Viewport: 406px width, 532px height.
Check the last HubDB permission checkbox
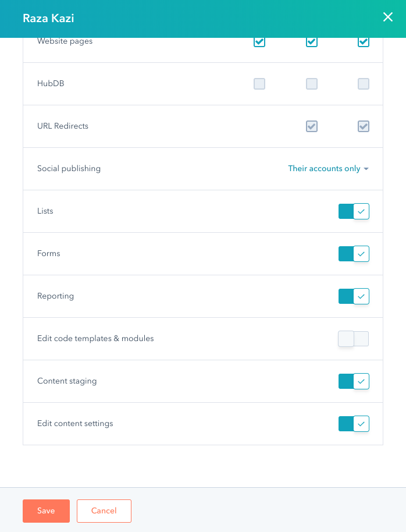(364, 84)
